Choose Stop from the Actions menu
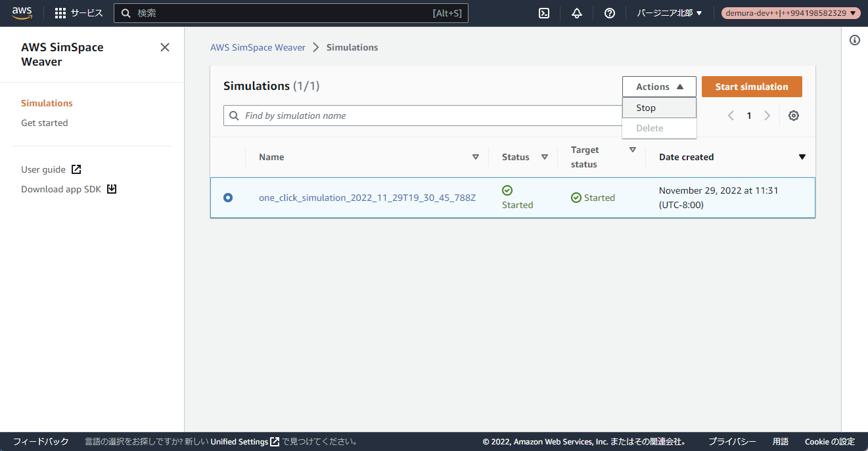The height and width of the screenshot is (451, 868). pyautogui.click(x=646, y=107)
